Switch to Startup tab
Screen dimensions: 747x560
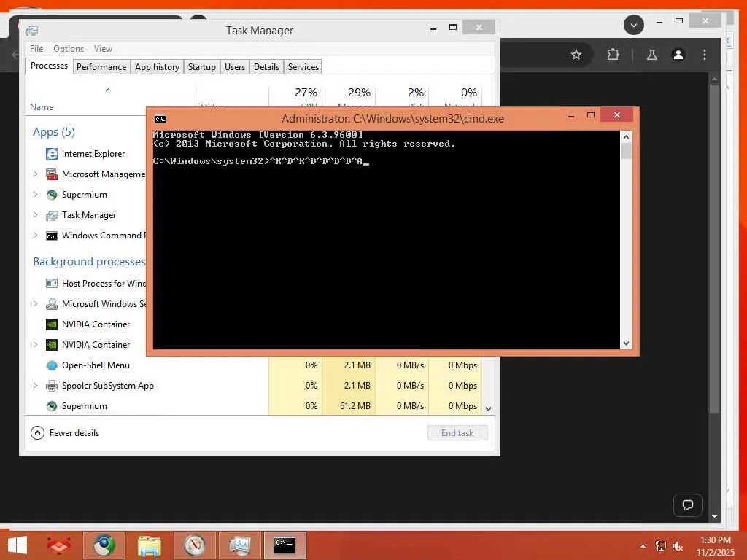click(x=201, y=66)
